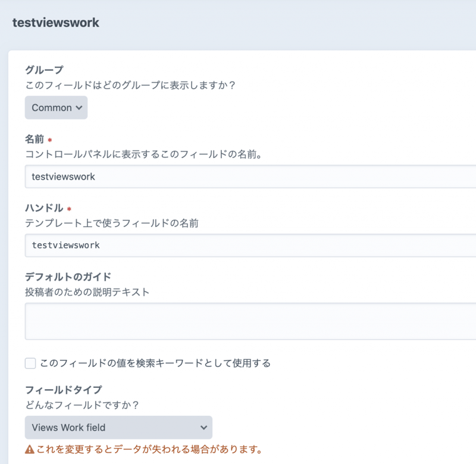Click the data loss warning message text
The image size is (476, 464).
pyautogui.click(x=149, y=449)
